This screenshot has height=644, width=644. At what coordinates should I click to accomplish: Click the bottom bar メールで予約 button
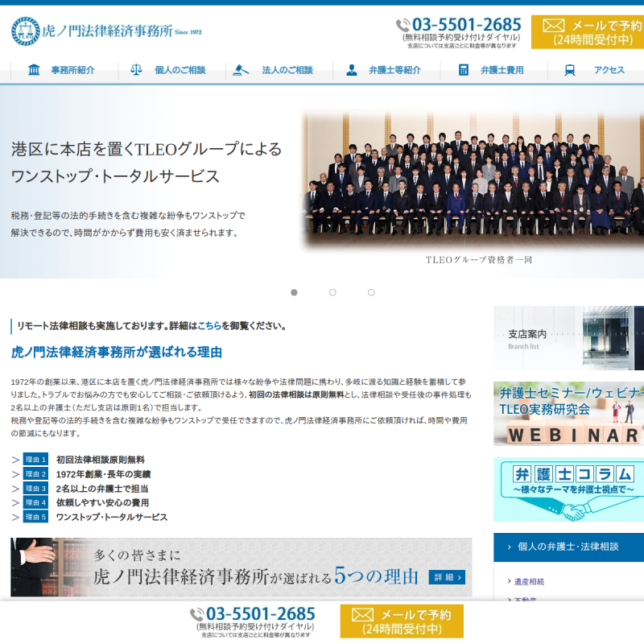point(402,621)
